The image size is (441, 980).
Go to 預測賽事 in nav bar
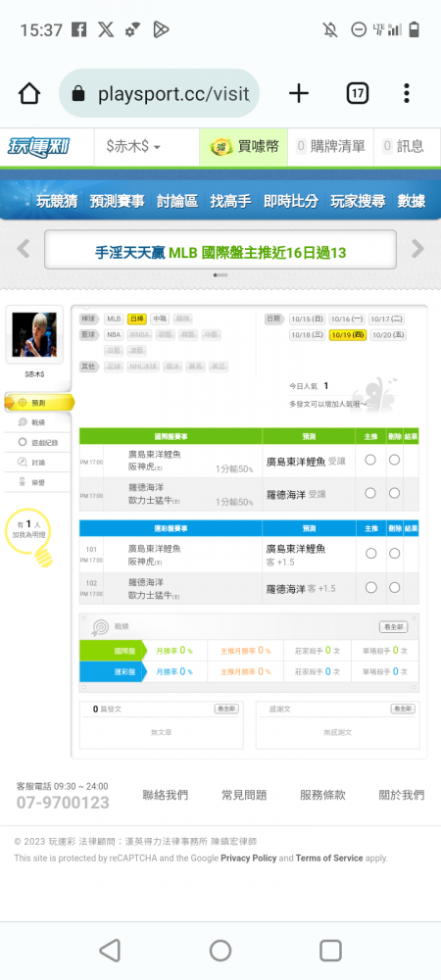[x=118, y=201]
